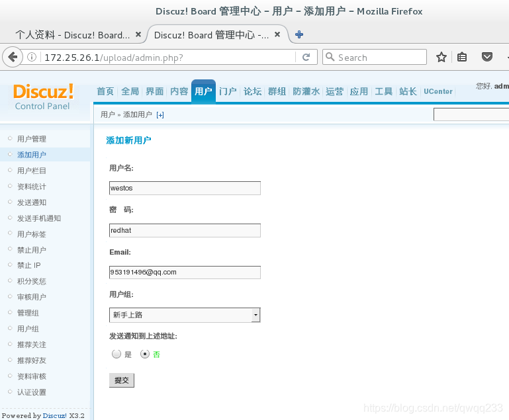Viewport: 509px width, 420px height.
Task: Open 资料审核 in the sidebar
Action: click(32, 376)
